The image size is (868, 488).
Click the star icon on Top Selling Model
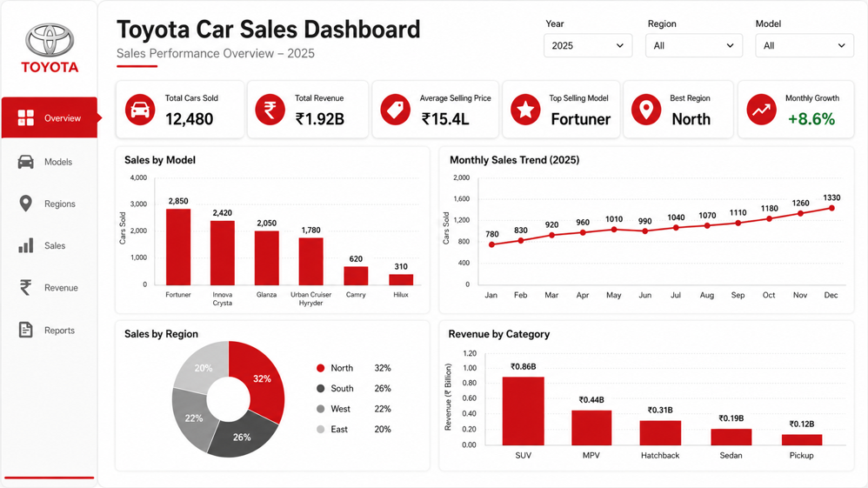tap(525, 110)
